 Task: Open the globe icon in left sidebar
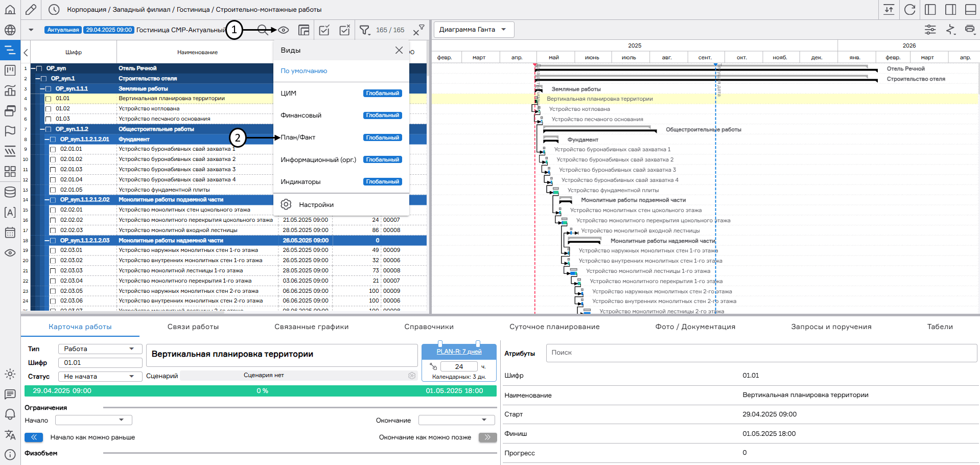[x=10, y=30]
